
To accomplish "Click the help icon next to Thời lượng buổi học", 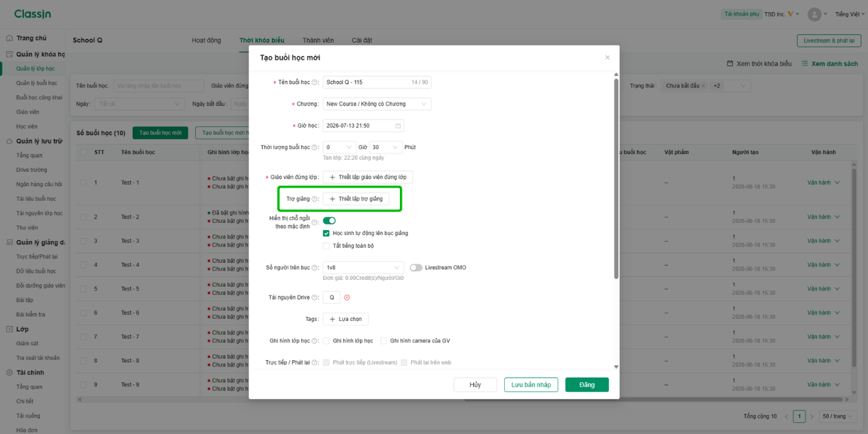I will (315, 147).
